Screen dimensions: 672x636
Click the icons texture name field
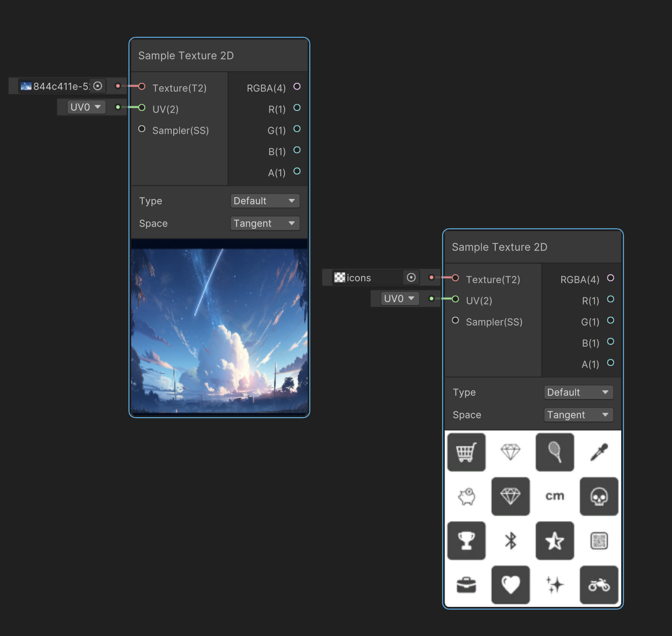click(376, 277)
